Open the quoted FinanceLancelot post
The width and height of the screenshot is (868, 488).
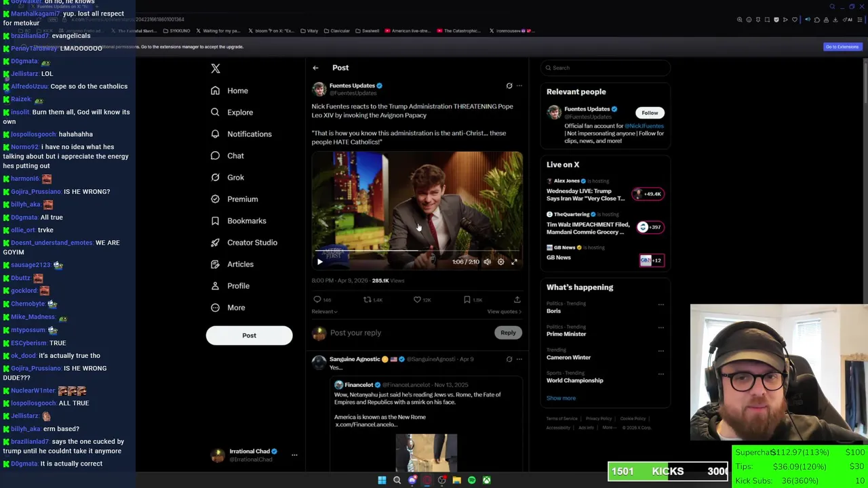pyautogui.click(x=426, y=424)
